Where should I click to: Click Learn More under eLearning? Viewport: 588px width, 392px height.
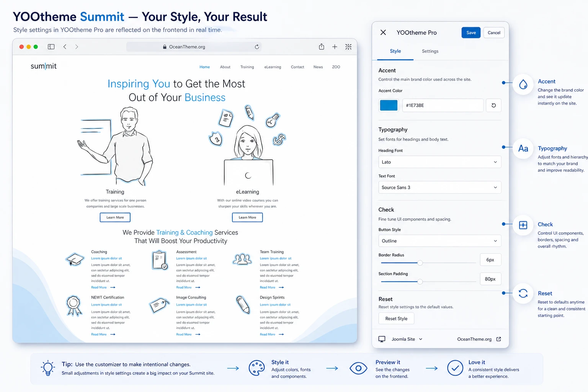pos(248,217)
